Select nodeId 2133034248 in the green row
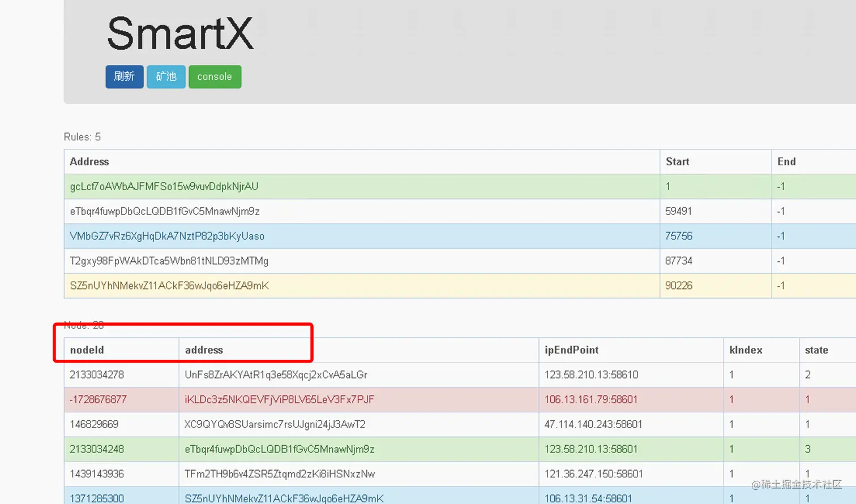This screenshot has width=856, height=504. (x=97, y=450)
